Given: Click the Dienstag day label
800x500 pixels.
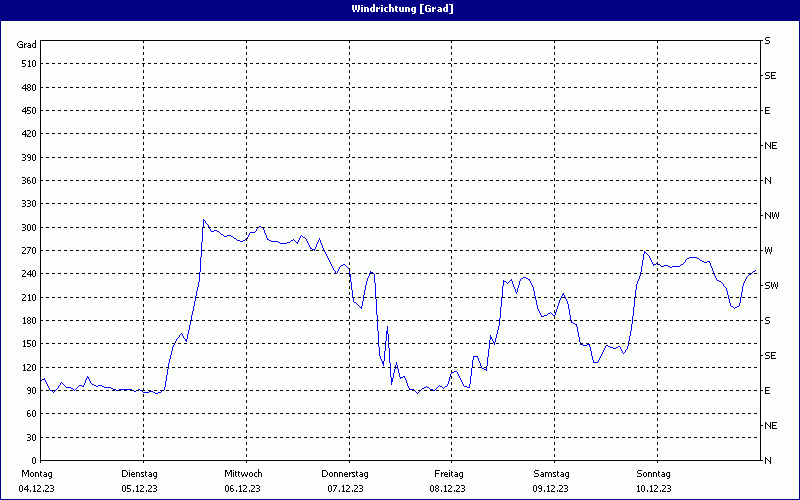Looking at the screenshot, I should (140, 474).
